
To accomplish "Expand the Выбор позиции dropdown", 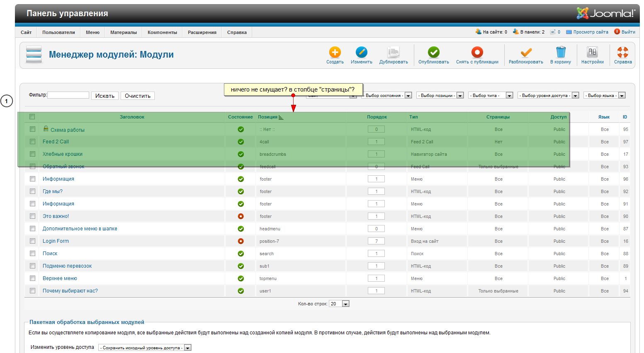I will pos(440,96).
